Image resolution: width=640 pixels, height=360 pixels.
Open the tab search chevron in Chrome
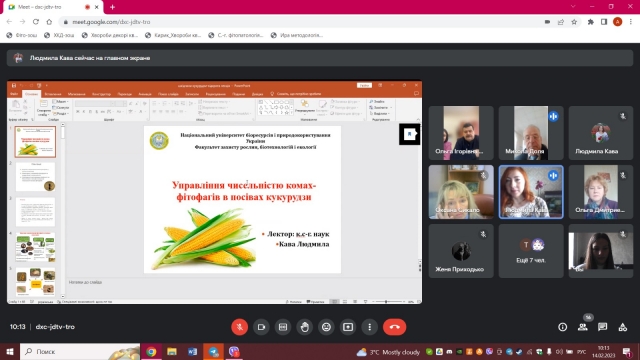[573, 7]
